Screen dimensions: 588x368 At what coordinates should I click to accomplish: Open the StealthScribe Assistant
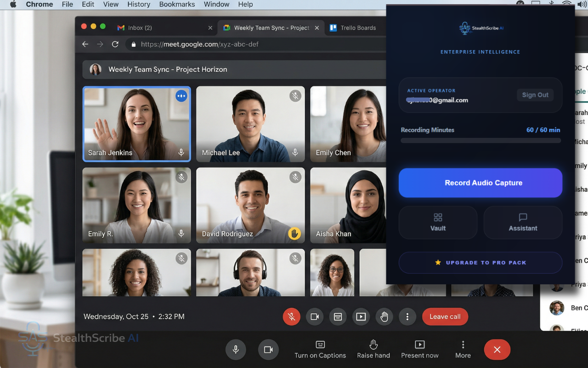[x=522, y=223]
